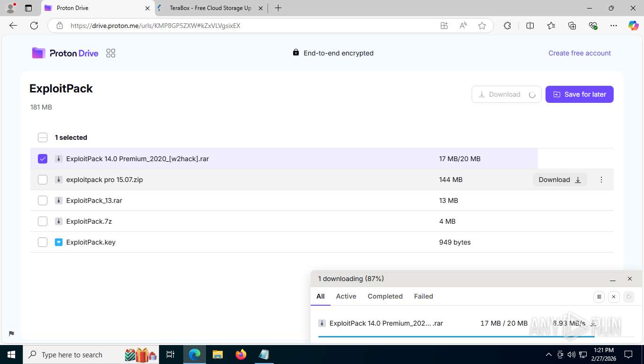The width and height of the screenshot is (644, 364).
Task: Open the notification center
Action: tap(628, 355)
